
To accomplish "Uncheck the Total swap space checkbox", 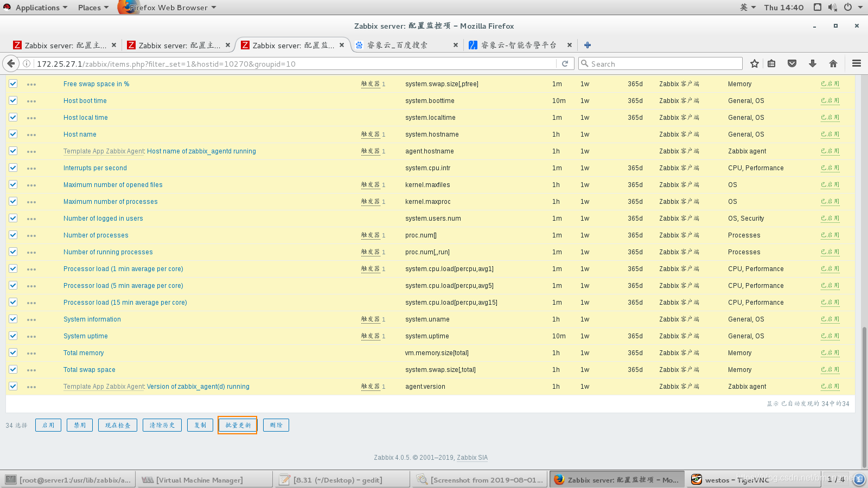I will coord(13,369).
